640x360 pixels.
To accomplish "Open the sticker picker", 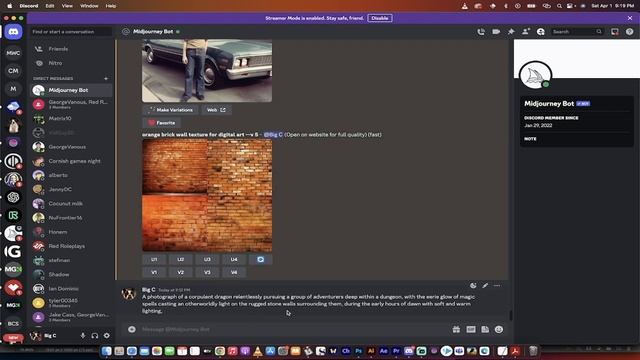I will [x=485, y=329].
